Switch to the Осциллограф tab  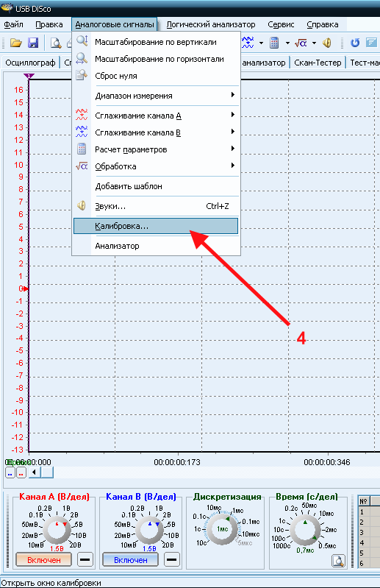(x=30, y=63)
